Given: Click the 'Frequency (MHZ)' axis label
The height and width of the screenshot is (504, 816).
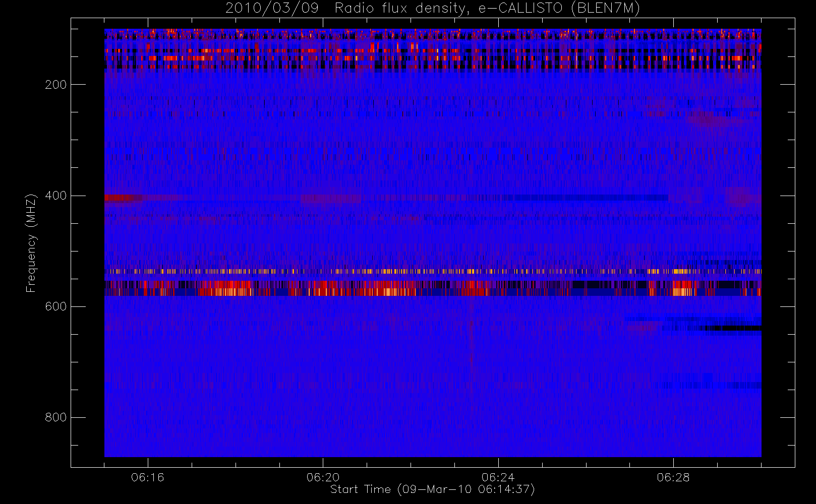Looking at the screenshot, I should click(x=31, y=243).
